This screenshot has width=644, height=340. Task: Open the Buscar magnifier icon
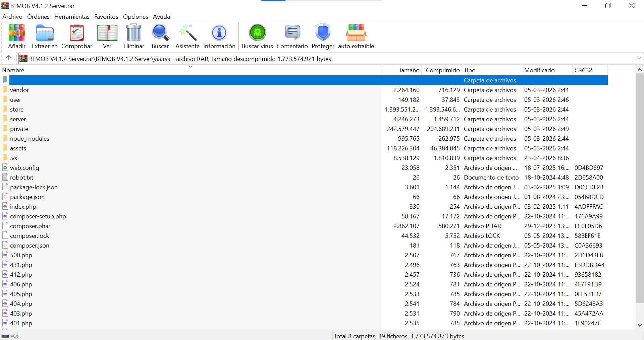pyautogui.click(x=160, y=32)
